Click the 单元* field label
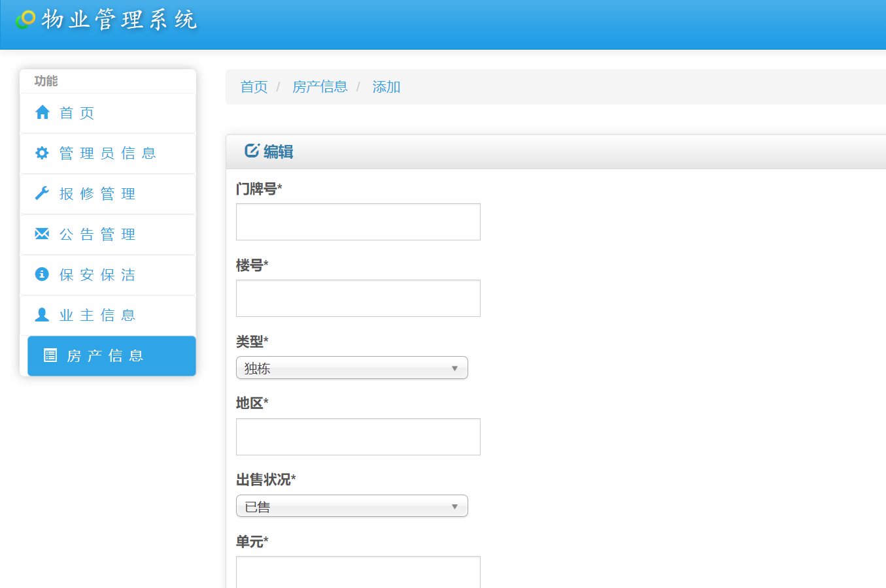 (x=252, y=542)
